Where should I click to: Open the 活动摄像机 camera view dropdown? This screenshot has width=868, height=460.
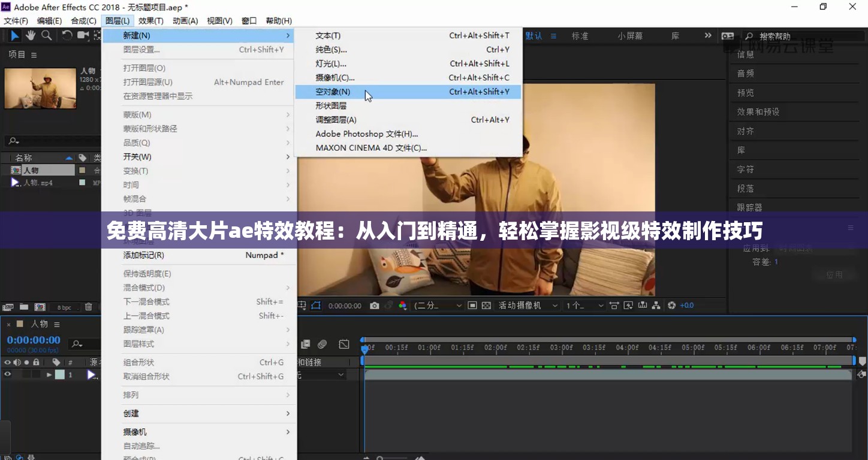point(528,305)
